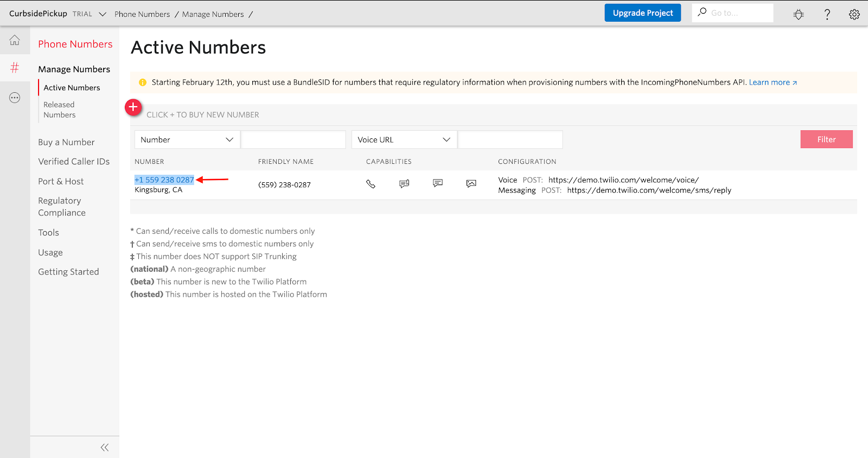
Task: Click the NUMBER column header
Action: (x=149, y=162)
